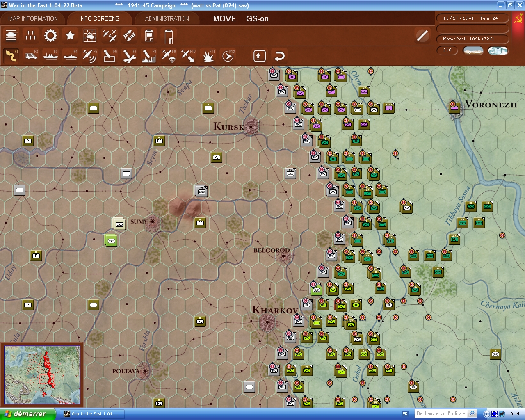Open the weather grid icon with sun and cloud
The width and height of the screenshot is (525, 420).
(90, 36)
